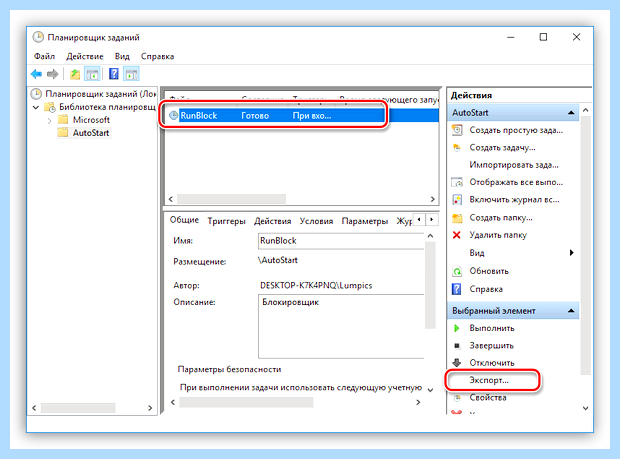Click the clock icon of RunBlock task
Viewport: 620px width, 459px height.
174,115
